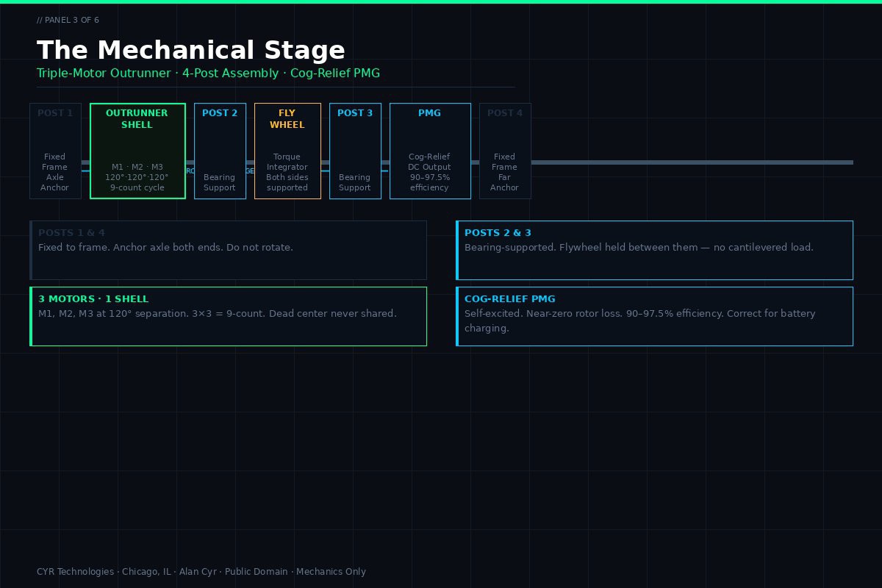Select the orange FLY WHEEL block

[287, 151]
